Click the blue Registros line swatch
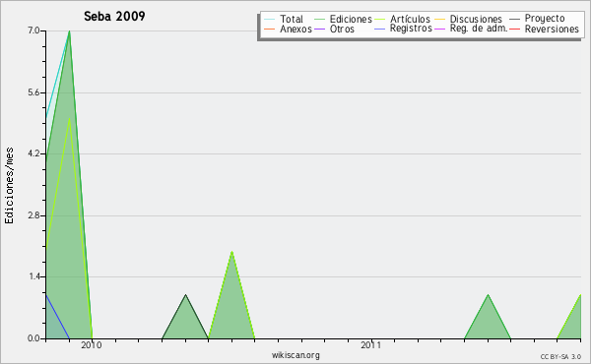 [x=380, y=29]
